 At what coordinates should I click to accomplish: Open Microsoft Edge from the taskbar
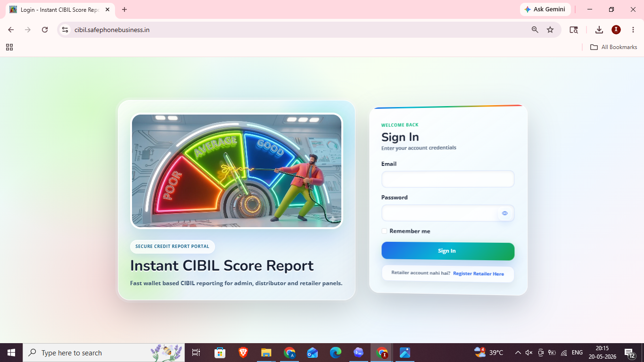(336, 353)
